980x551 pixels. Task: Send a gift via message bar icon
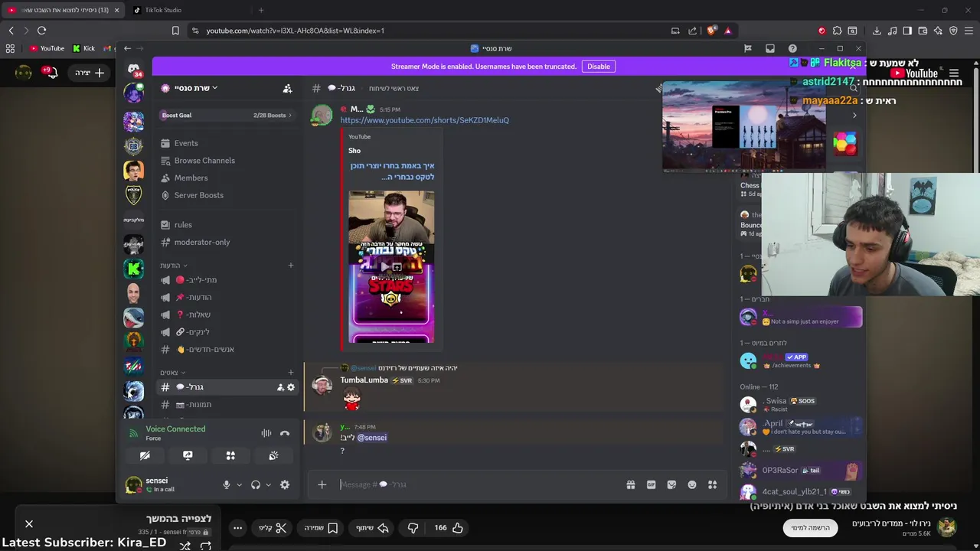coord(630,484)
